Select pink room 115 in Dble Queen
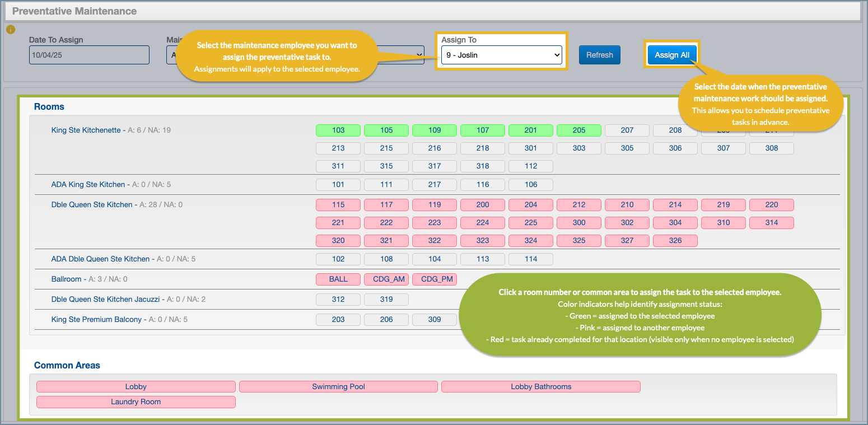The image size is (868, 425). pos(338,205)
